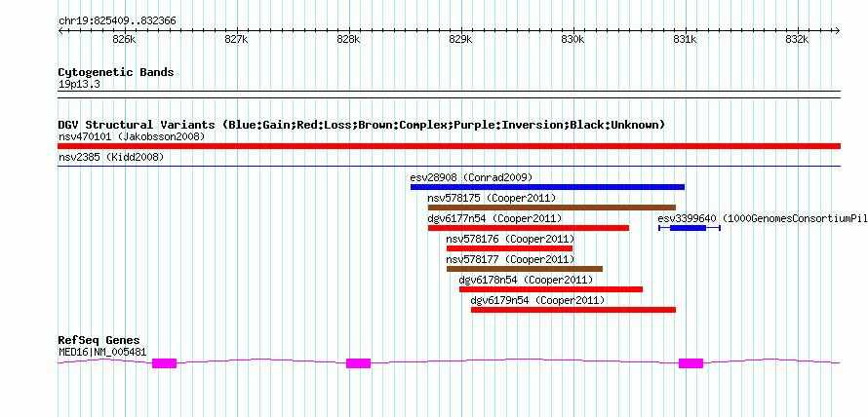Image resolution: width=868 pixels, height=417 pixels.
Task: Click the red dgv6179n54 loss bar
Action: coord(573,310)
